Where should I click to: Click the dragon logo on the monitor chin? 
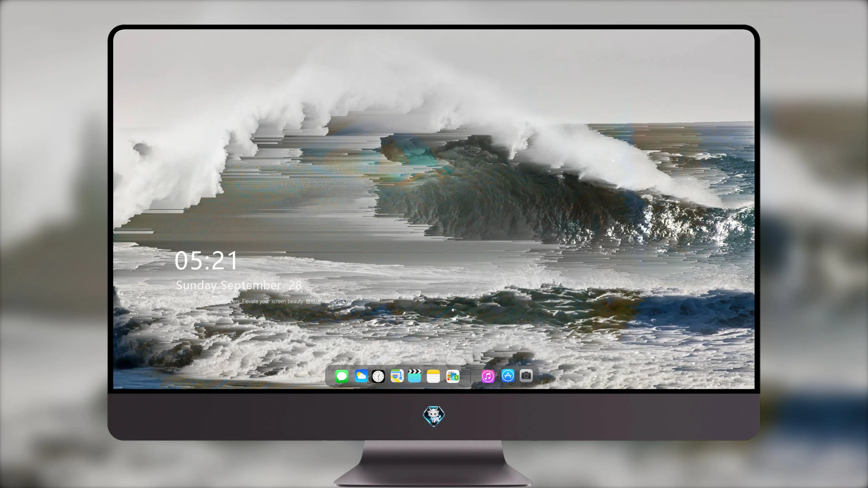(434, 416)
